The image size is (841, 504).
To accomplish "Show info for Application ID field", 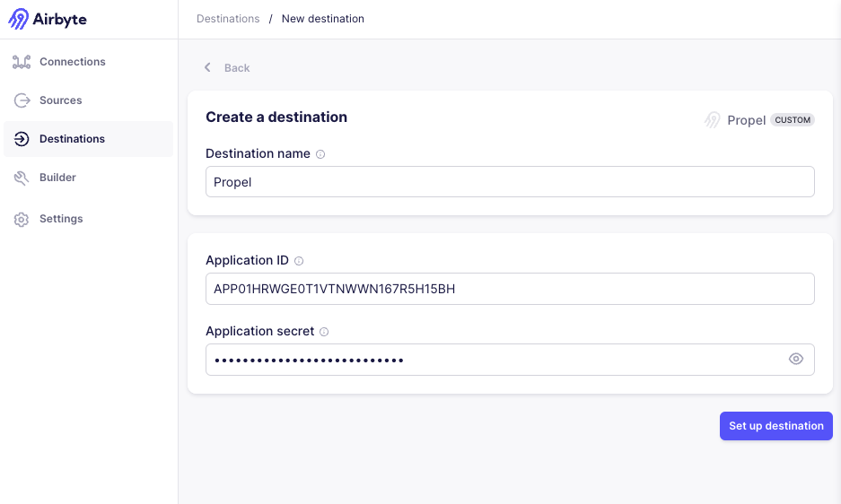I will click(x=299, y=261).
